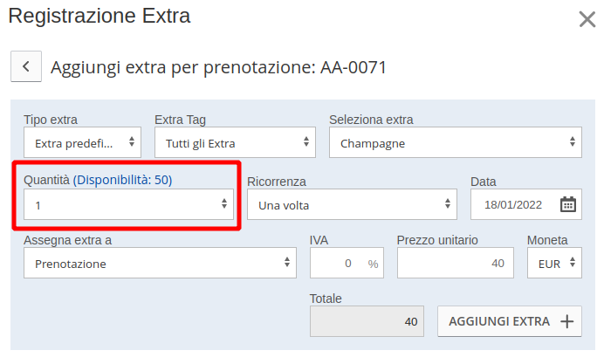Click the Disponibilità: 50 link text
The width and height of the screenshot is (604, 364).
(x=122, y=180)
